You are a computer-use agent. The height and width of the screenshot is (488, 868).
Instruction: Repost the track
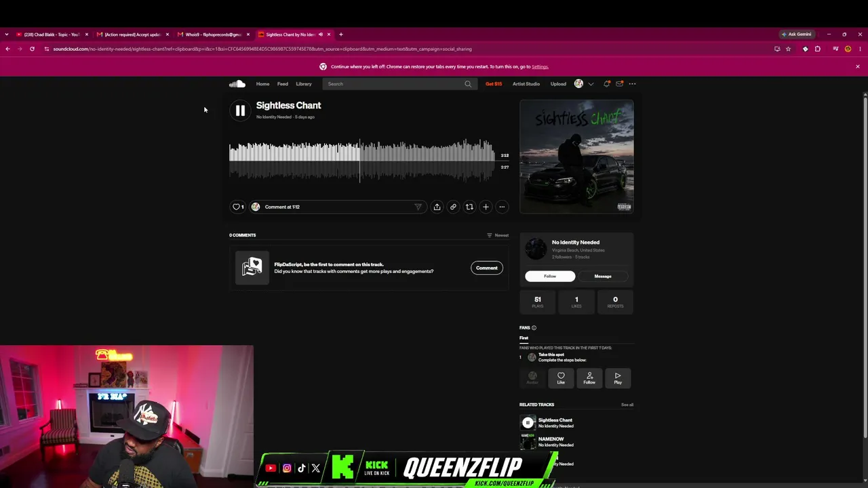pyautogui.click(x=469, y=207)
